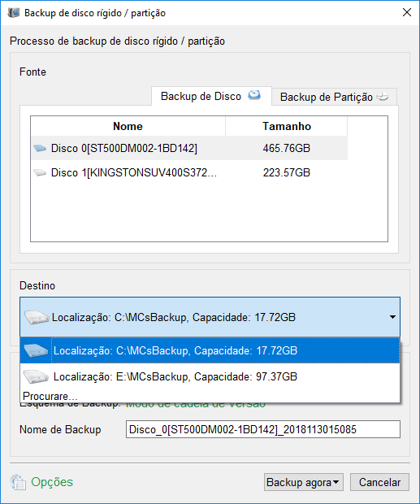The image size is (420, 504).
Task: Click the Disco 1 Kingston drive icon
Action: [40, 173]
